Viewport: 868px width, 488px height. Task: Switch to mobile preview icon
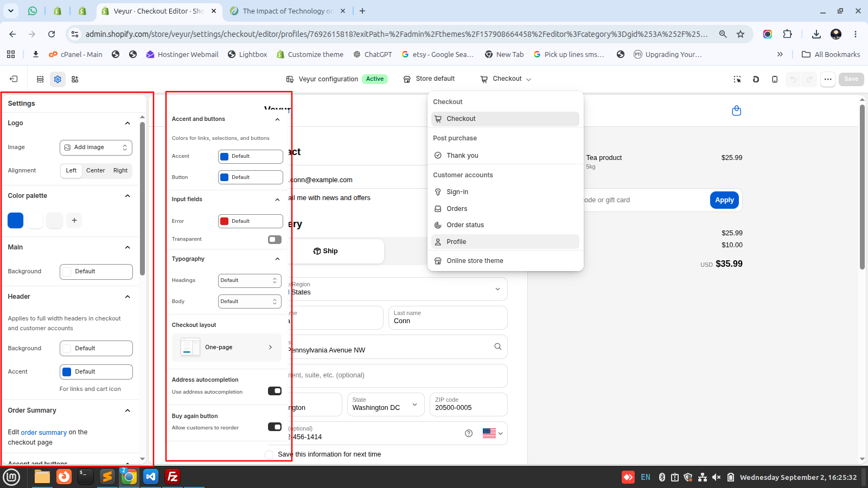coord(775,79)
